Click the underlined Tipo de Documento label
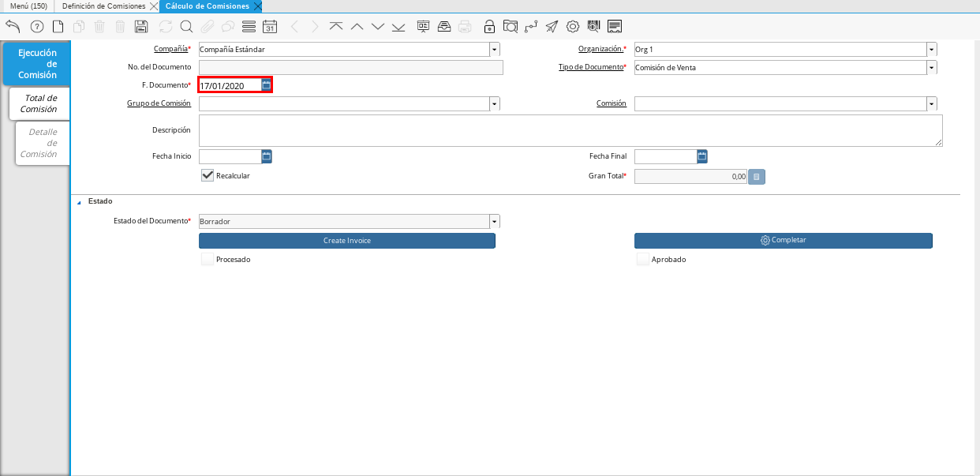The height and width of the screenshot is (476, 980). pos(591,67)
